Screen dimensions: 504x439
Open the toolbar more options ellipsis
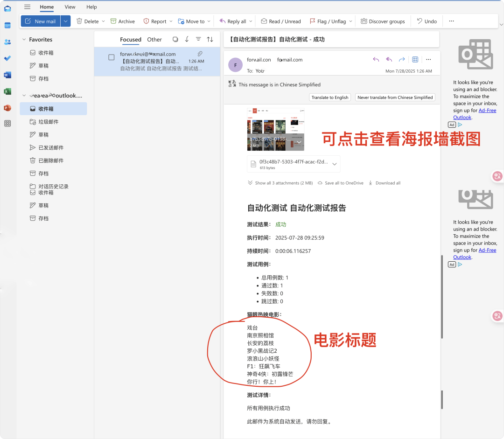tap(452, 21)
